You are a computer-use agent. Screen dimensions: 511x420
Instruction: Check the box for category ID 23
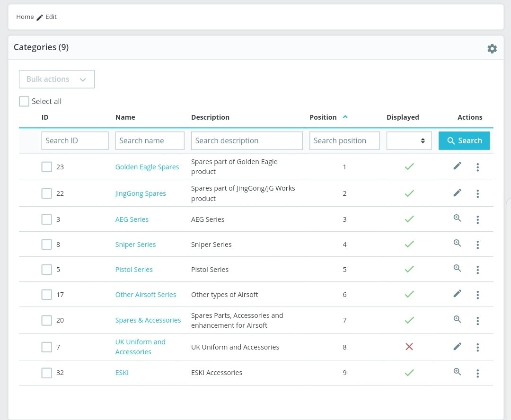(x=46, y=167)
